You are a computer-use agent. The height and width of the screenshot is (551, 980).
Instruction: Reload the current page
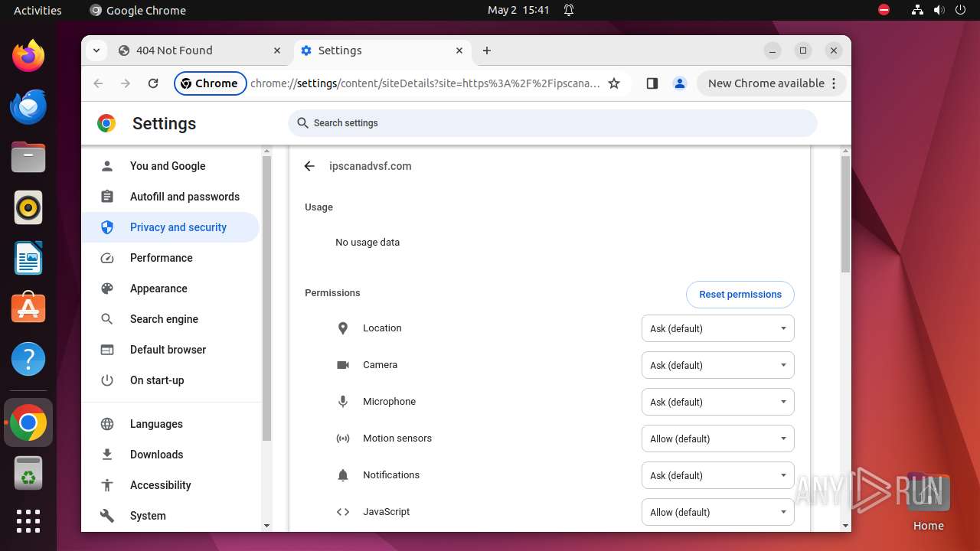pos(153,83)
